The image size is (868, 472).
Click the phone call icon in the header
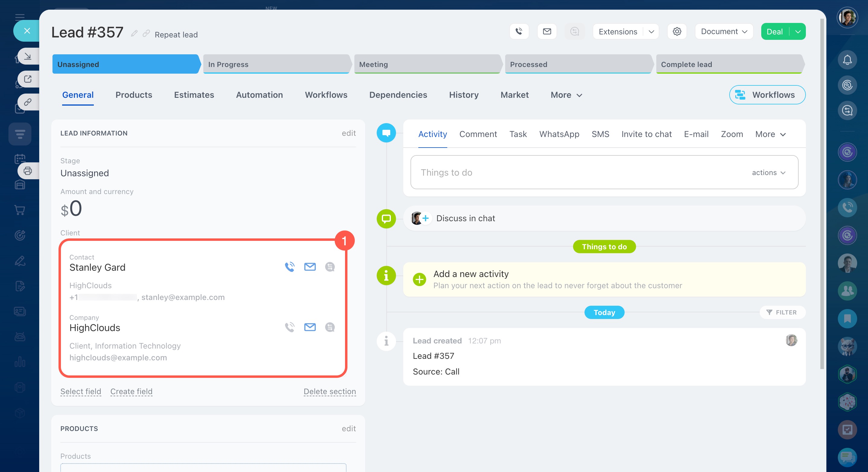coord(519,31)
